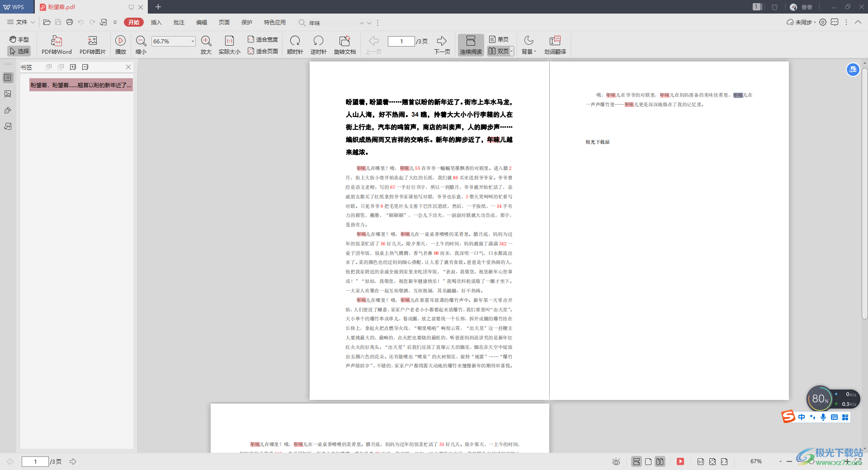This screenshot has width=868, height=470.
Task: Open the zoom percentage 66.7% dropdown
Action: (193, 41)
